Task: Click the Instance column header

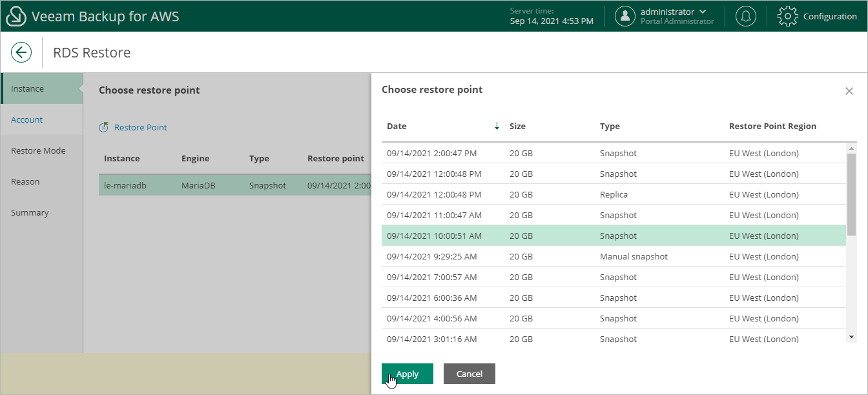Action: pos(121,158)
